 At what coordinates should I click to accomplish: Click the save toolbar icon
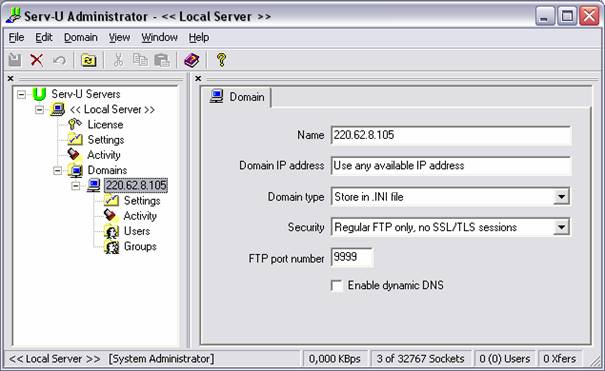(15, 60)
